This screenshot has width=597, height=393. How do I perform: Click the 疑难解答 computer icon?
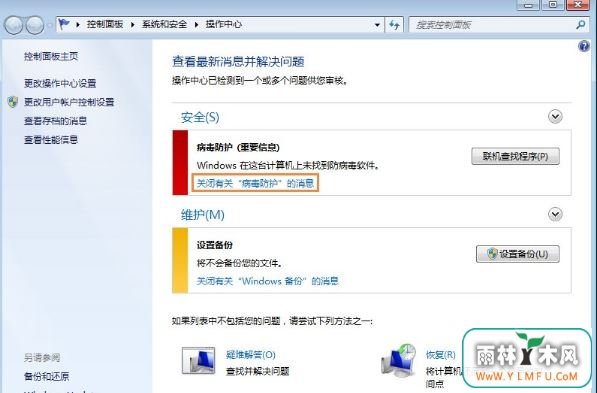pyautogui.click(x=198, y=360)
